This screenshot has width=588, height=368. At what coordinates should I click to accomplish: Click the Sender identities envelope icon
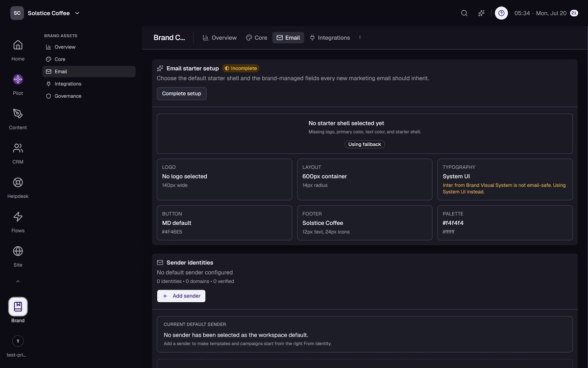click(160, 263)
